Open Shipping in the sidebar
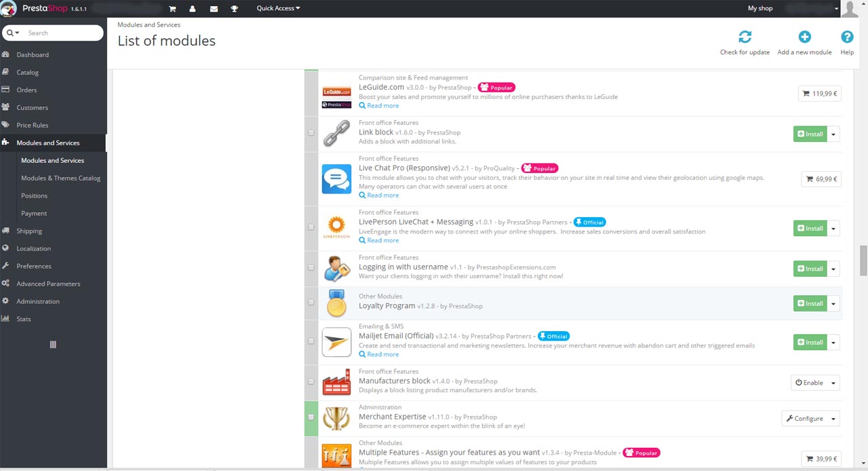The image size is (868, 471). pyautogui.click(x=29, y=231)
